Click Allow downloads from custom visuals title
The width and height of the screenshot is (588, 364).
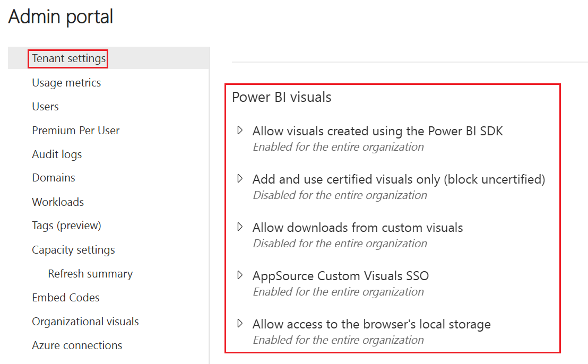click(358, 228)
